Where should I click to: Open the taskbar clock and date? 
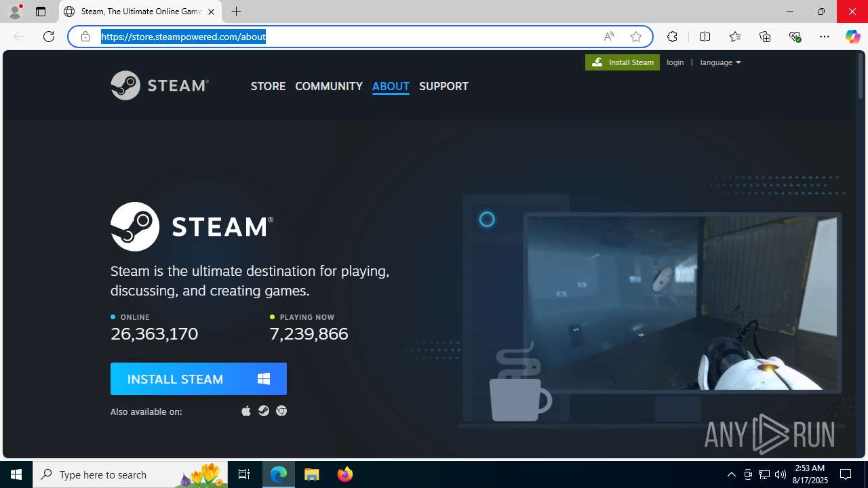coord(811,474)
